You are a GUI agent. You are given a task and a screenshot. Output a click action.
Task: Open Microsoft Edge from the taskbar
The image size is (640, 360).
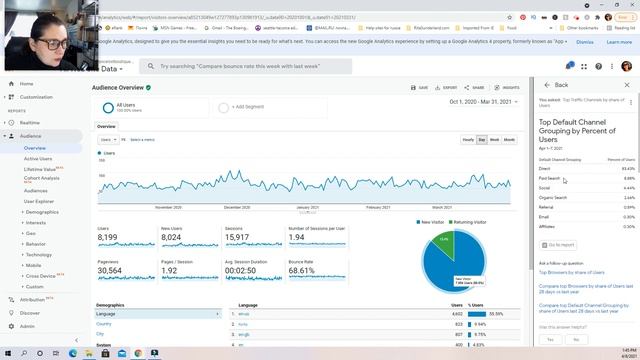pos(73,353)
